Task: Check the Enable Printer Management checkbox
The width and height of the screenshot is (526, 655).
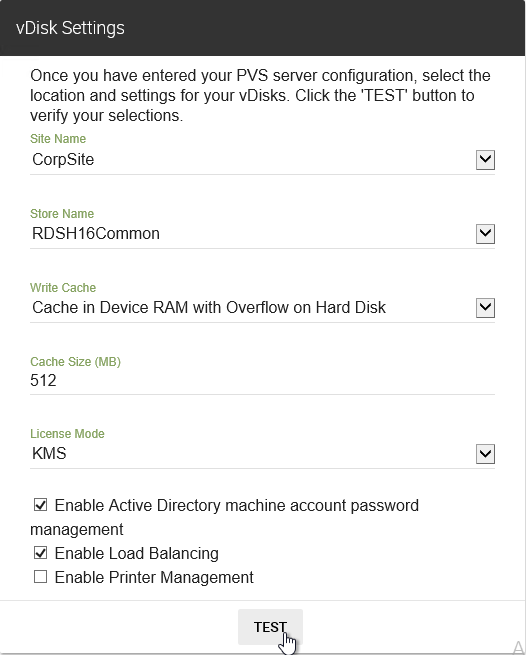Action: [41, 577]
